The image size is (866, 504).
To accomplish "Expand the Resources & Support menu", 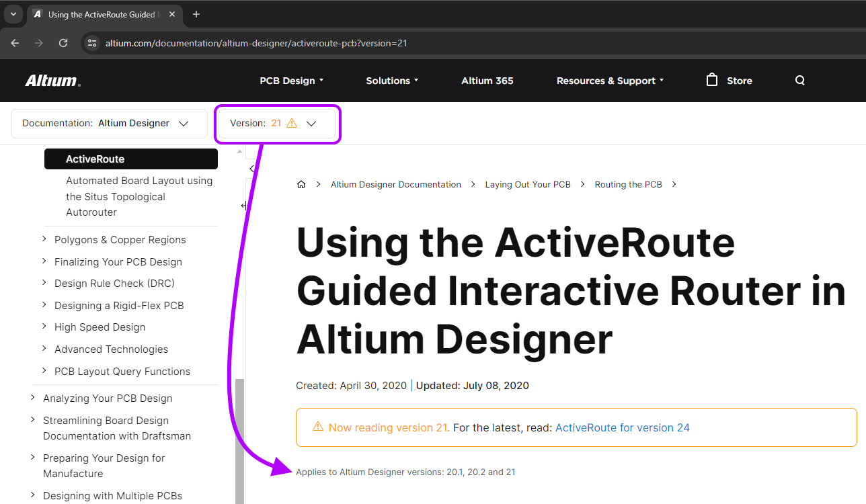I will 610,81.
